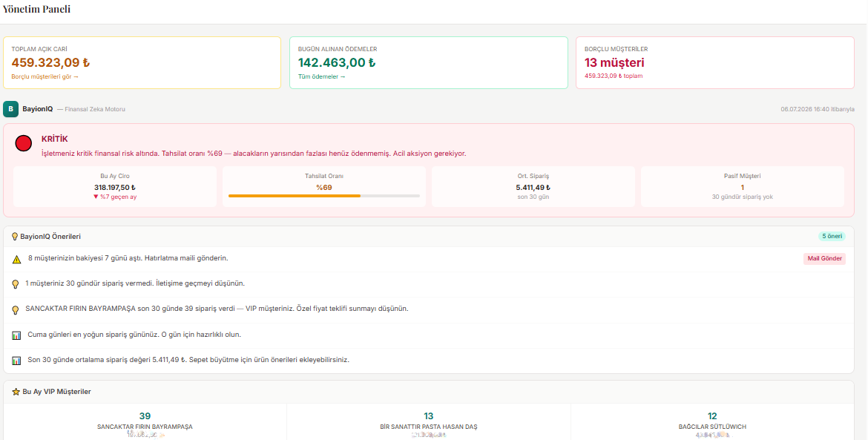868x440 pixels.
Task: Click the star icon beside Bu Ay VIP Müşteriler
Action: coord(16,392)
